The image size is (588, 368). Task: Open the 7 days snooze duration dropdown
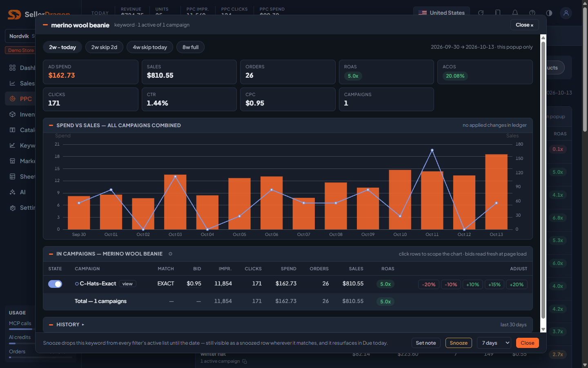(x=494, y=343)
